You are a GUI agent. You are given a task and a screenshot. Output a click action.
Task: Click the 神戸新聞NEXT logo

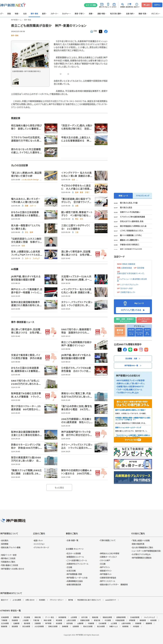pyautogui.click(x=13, y=5)
